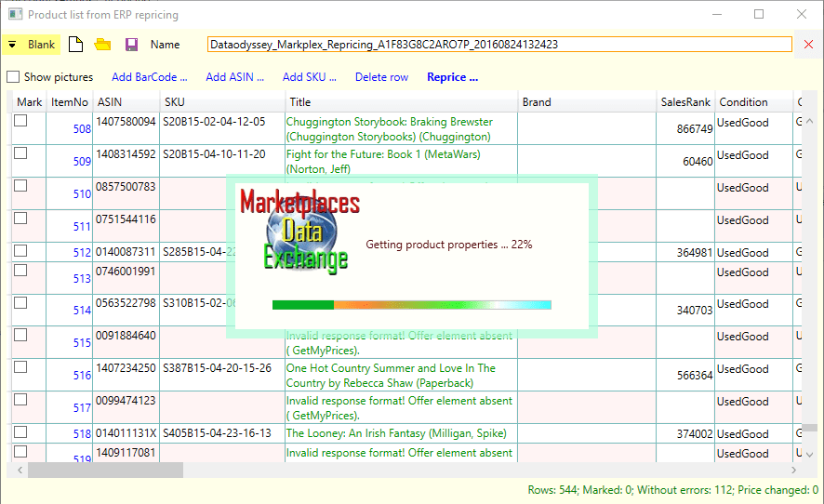The width and height of the screenshot is (824, 504).
Task: Click the new blank document icon
Action: coord(77,45)
